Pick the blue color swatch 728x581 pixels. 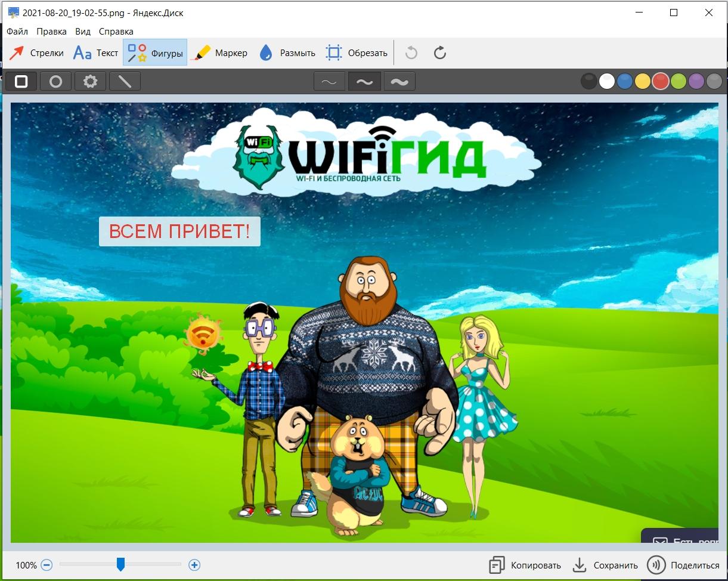click(x=625, y=81)
